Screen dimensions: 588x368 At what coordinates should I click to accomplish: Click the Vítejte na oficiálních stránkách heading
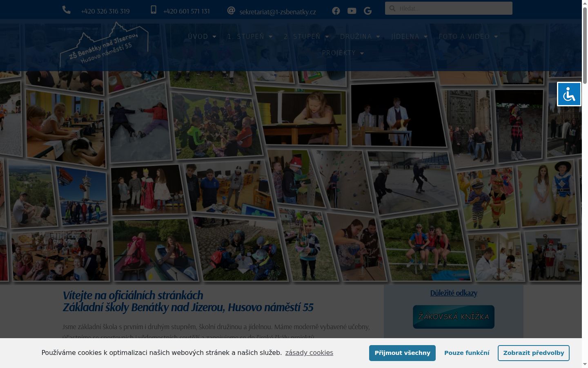pos(133,295)
